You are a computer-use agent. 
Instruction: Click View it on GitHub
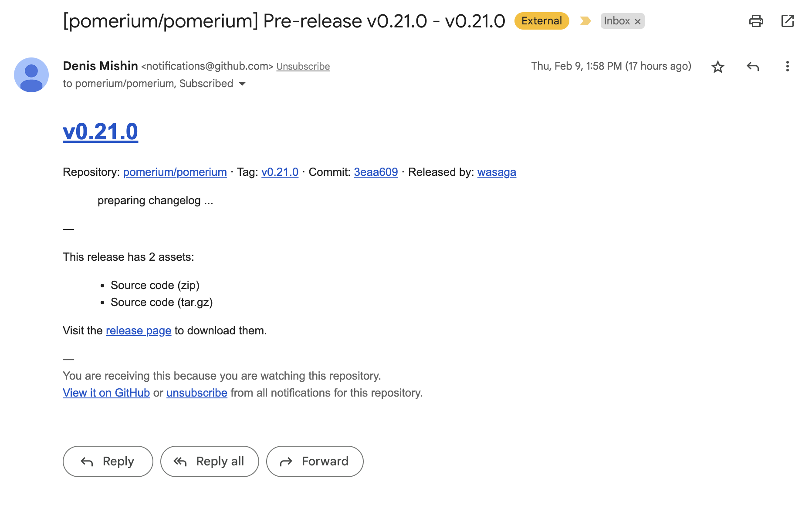(106, 392)
